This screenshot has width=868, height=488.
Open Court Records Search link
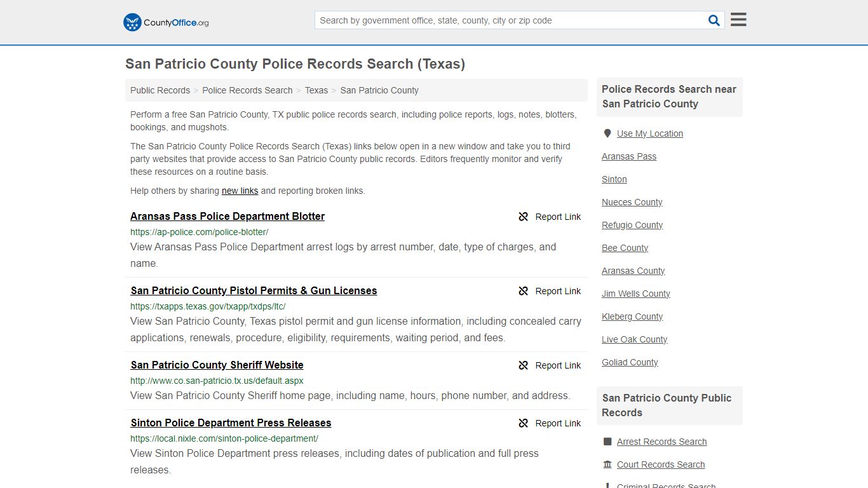point(661,464)
